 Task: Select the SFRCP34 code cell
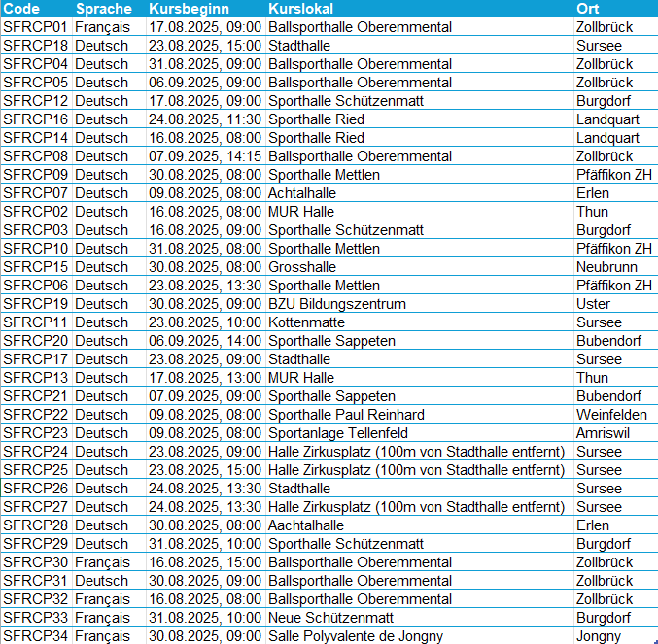tap(36, 636)
